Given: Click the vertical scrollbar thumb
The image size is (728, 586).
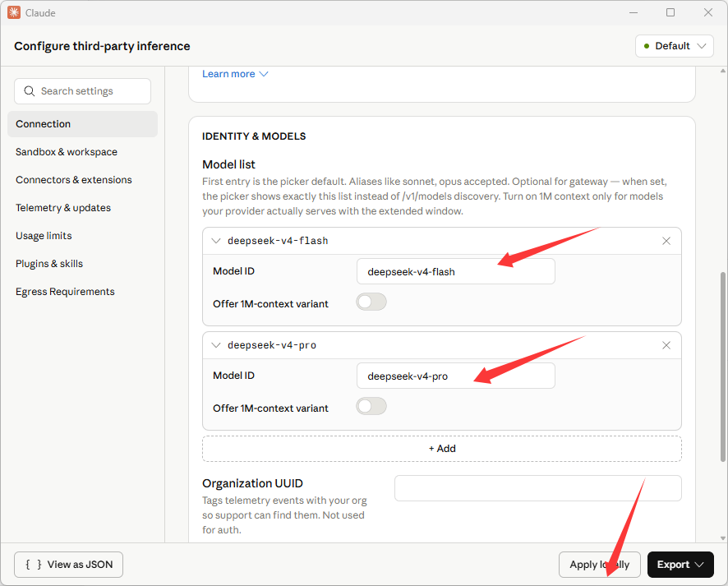Looking at the screenshot, I should tap(723, 367).
